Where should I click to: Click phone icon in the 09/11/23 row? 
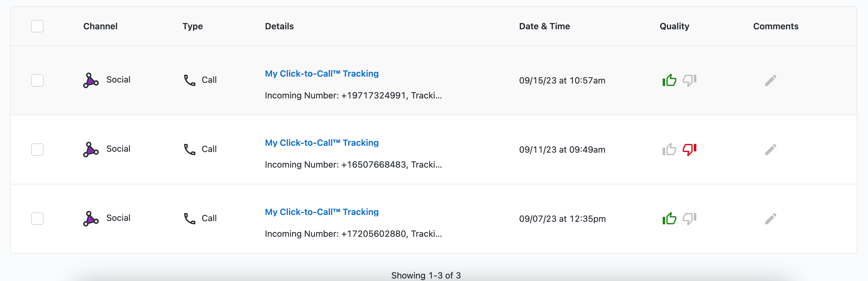(189, 149)
